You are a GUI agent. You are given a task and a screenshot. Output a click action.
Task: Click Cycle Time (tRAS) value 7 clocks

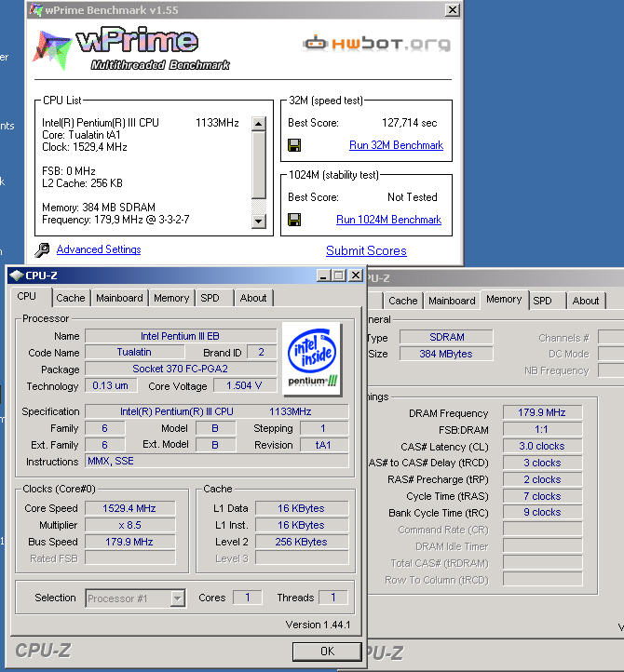tap(542, 496)
